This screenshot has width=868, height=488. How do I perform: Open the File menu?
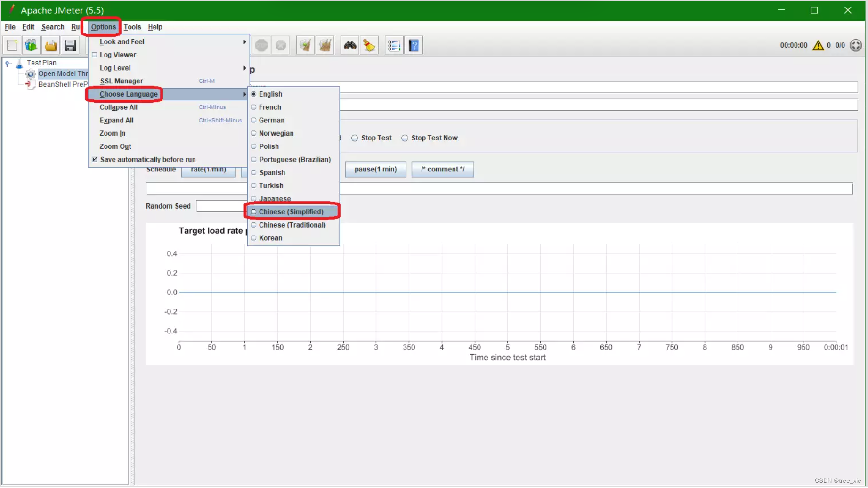pos(10,27)
